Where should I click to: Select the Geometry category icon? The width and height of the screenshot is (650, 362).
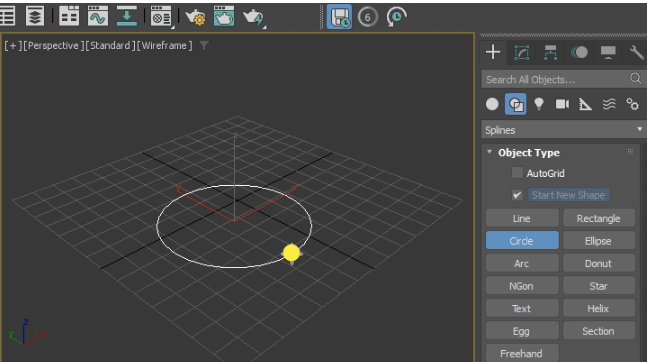(492, 104)
